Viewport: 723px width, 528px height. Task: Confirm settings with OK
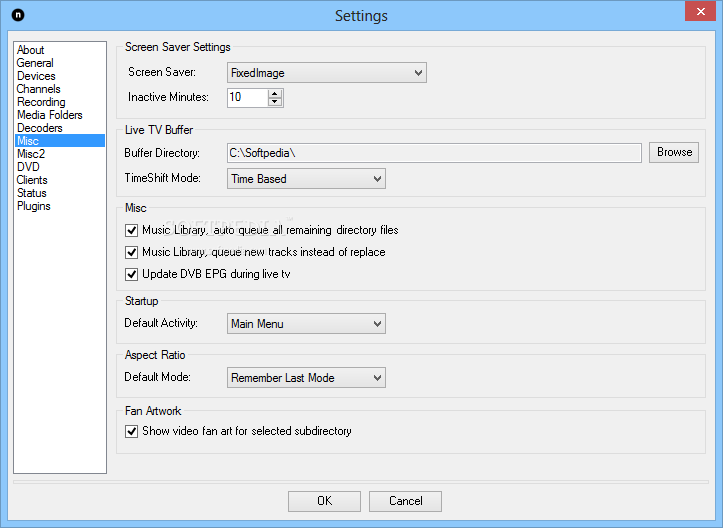click(324, 501)
